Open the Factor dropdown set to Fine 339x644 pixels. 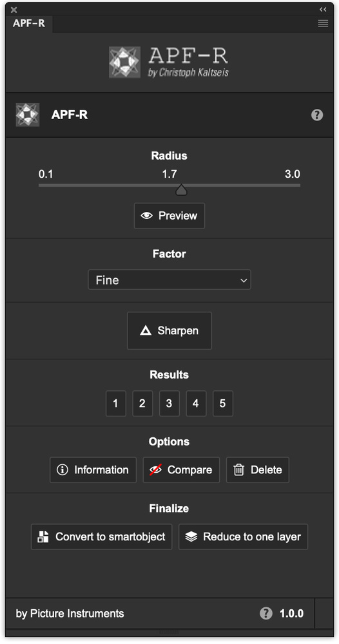(169, 279)
